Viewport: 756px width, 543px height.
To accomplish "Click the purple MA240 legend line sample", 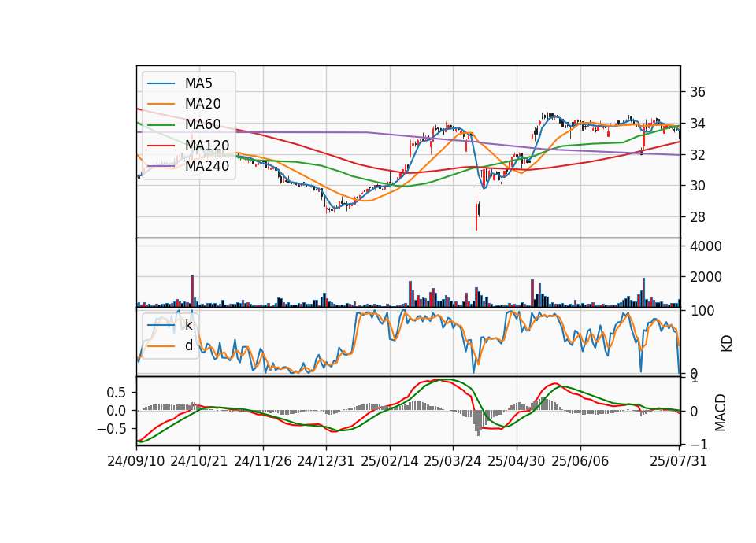I will pos(161,166).
